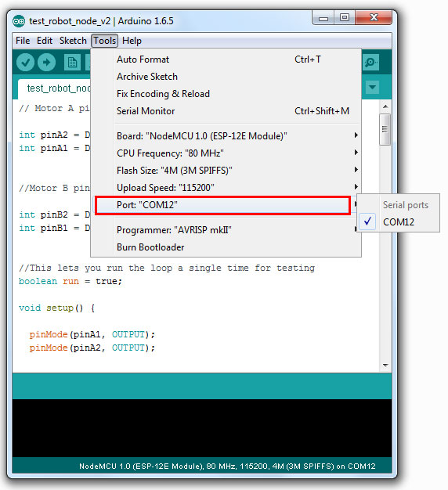
Task: Click the Verify checkmark toolbar icon
Action: point(25,63)
